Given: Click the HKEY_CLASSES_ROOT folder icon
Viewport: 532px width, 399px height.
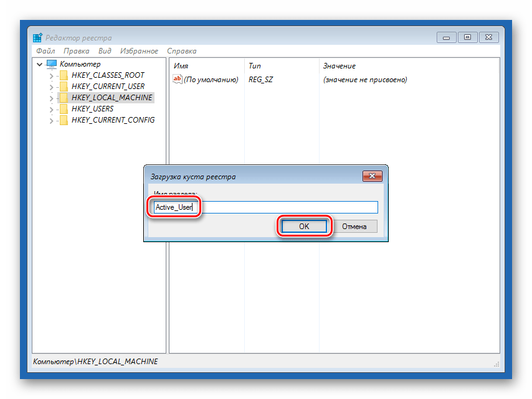Looking at the screenshot, I should [64, 75].
